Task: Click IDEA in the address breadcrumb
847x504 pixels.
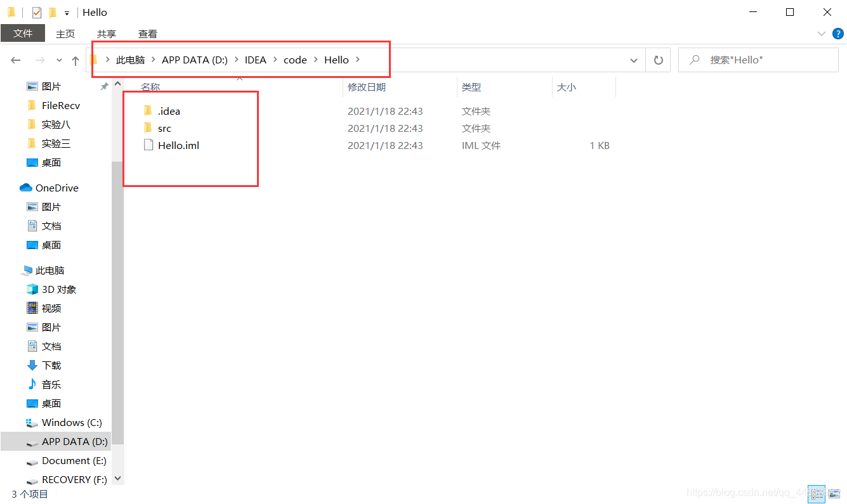Action: pyautogui.click(x=256, y=60)
